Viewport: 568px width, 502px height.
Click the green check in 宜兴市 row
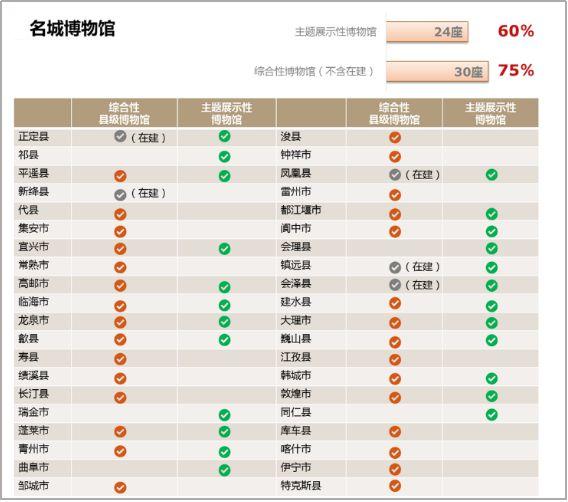pos(225,249)
